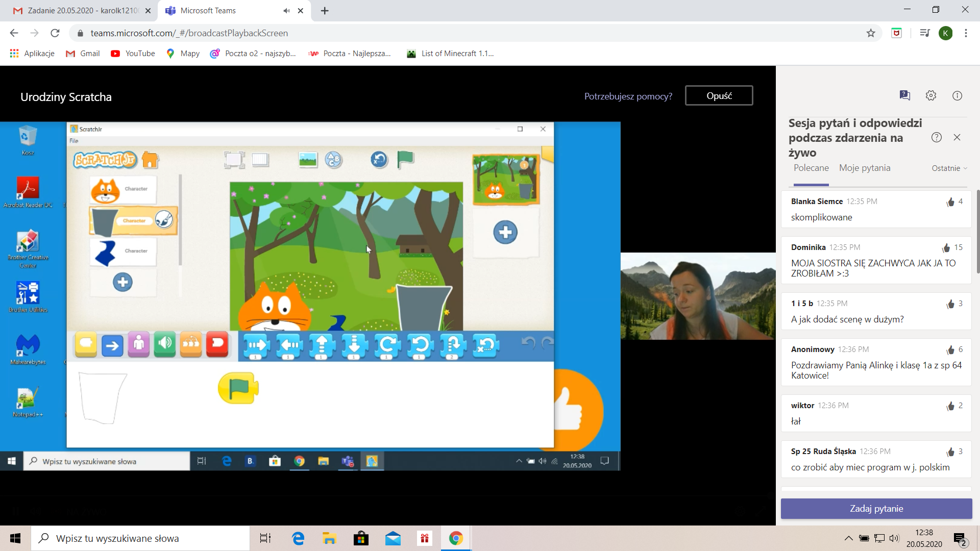Image resolution: width=980 pixels, height=551 pixels.
Task: Click the hop motion block
Action: click(452, 346)
